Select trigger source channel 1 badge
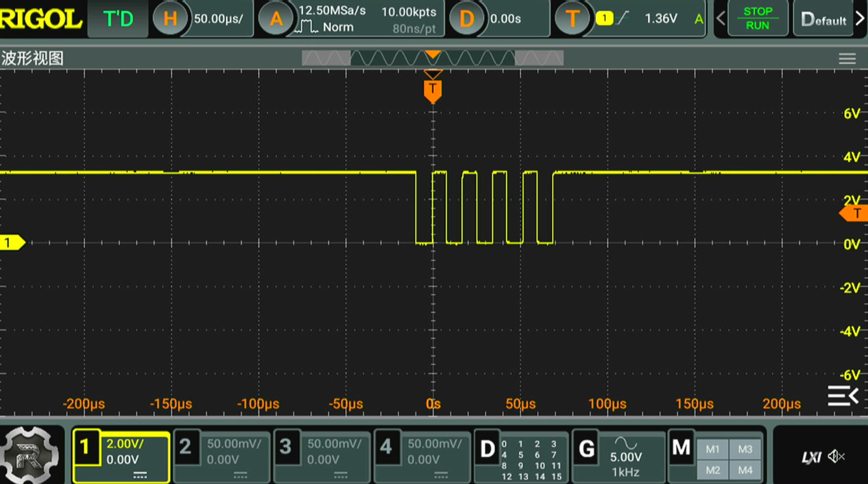 [604, 19]
